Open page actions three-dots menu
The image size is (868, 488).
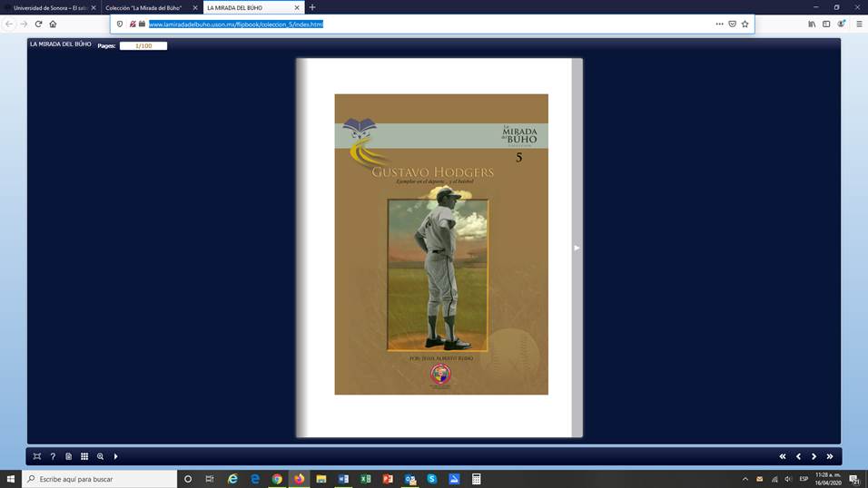pos(719,24)
